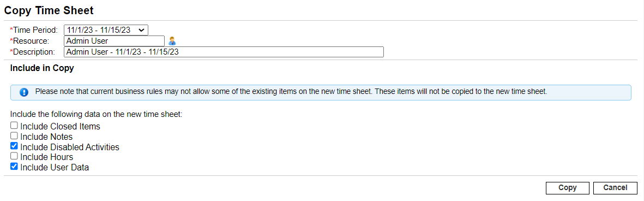The height and width of the screenshot is (201, 644).
Task: Click the blue info icon in notice
Action: click(x=24, y=92)
